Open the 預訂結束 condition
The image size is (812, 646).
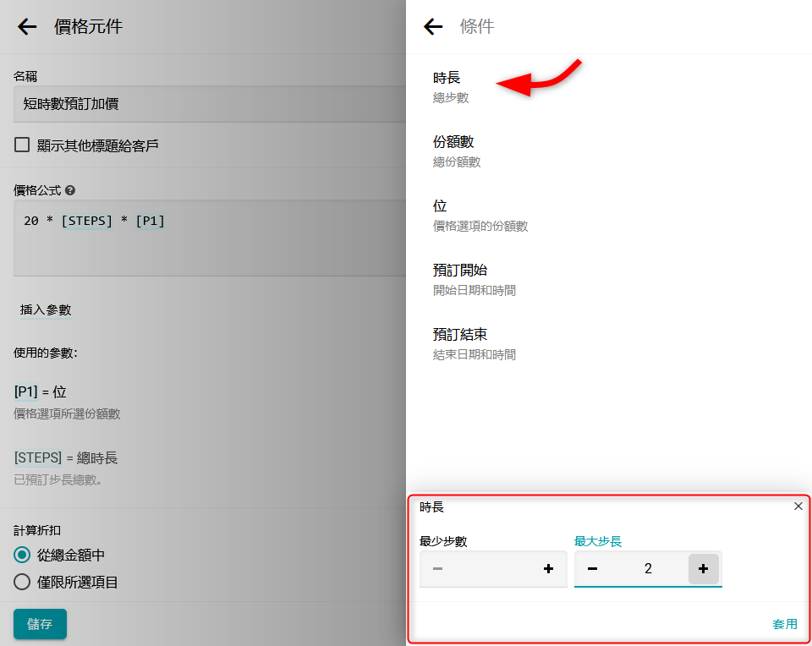(460, 343)
